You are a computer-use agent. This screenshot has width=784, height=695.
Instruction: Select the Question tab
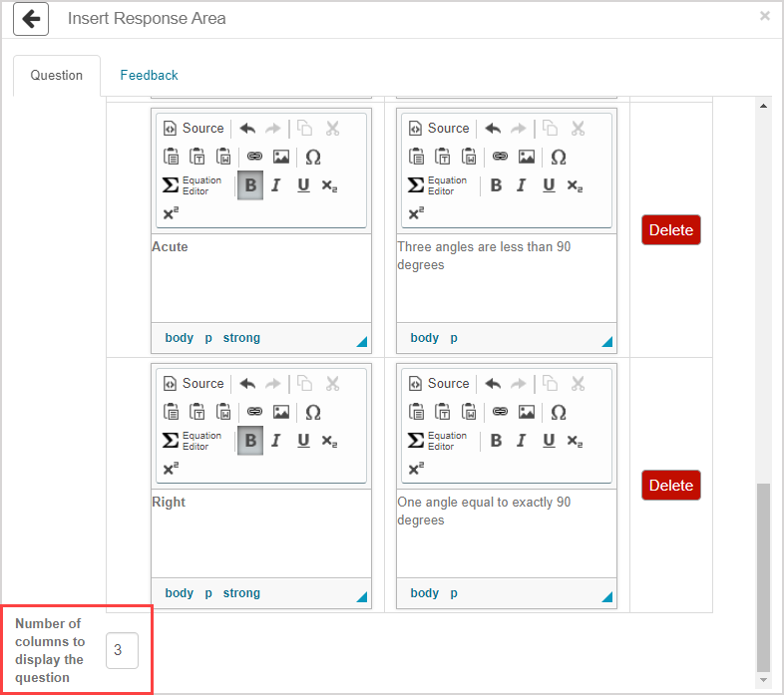(56, 75)
